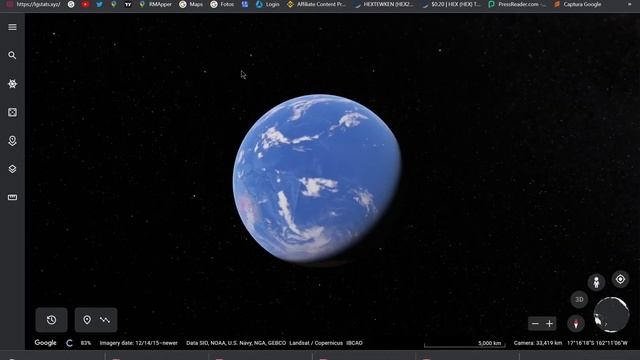Open the Login bookmark
640x360 pixels.
(x=268, y=4)
